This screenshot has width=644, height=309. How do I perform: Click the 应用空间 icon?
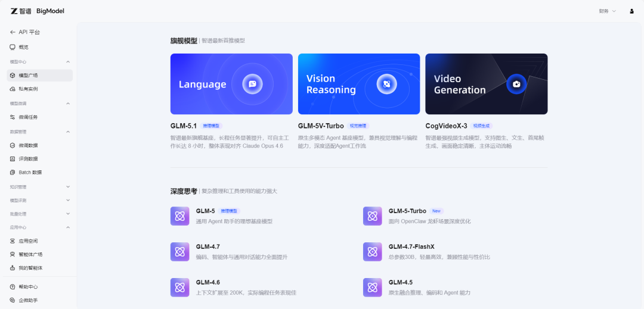[13, 241]
